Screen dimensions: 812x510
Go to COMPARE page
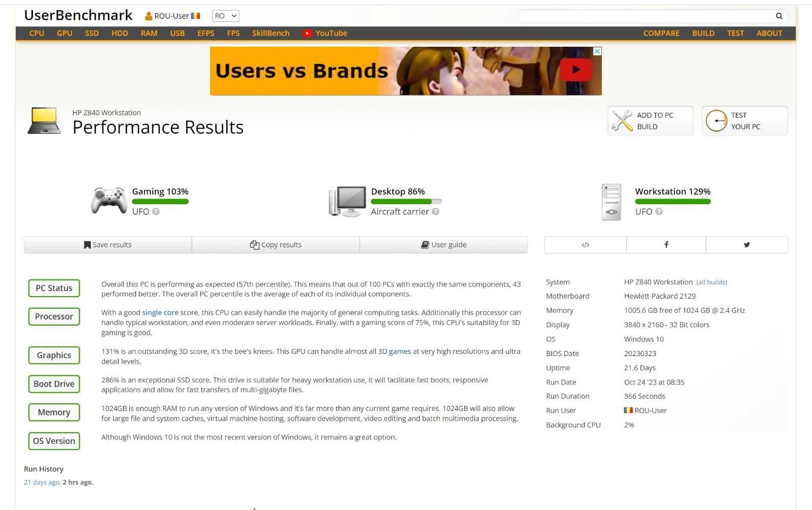click(x=661, y=34)
